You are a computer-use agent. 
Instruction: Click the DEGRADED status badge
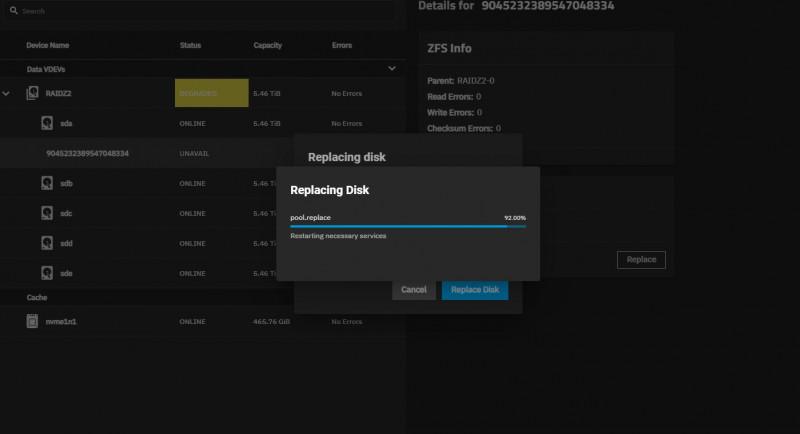click(x=211, y=93)
